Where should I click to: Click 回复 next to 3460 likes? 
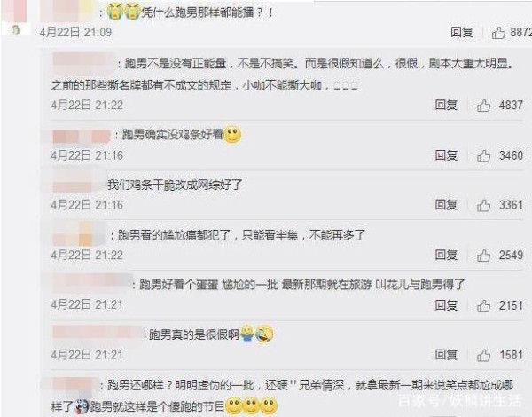coord(446,155)
